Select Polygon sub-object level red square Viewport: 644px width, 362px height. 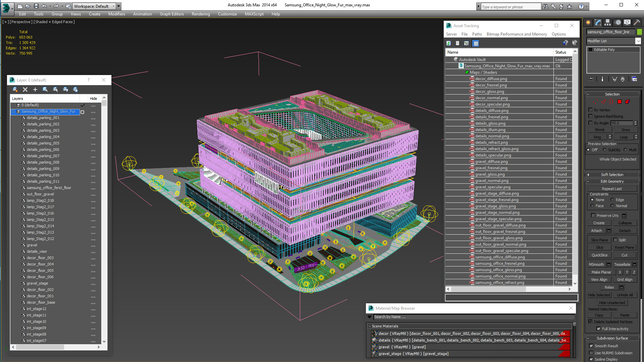[620, 102]
